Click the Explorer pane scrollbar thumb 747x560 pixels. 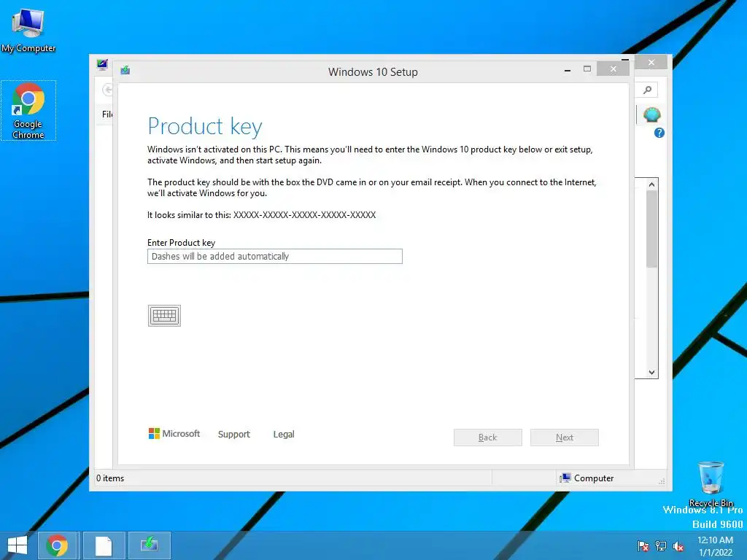(651, 229)
